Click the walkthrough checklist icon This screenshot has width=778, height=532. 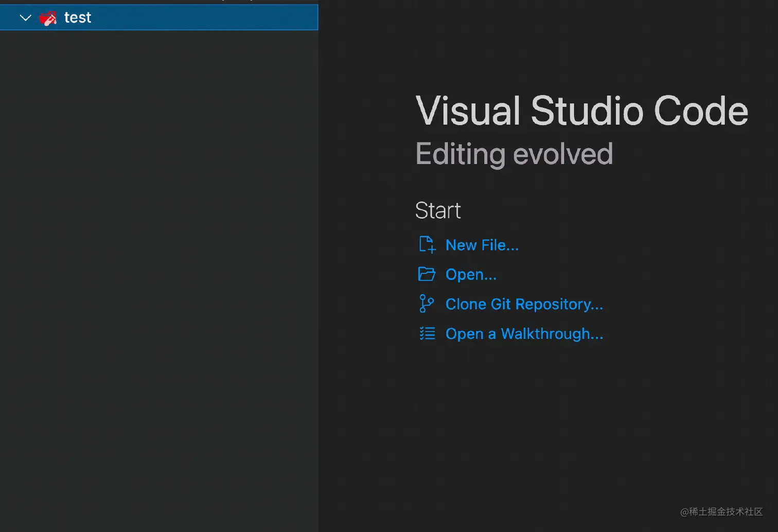coord(427,333)
